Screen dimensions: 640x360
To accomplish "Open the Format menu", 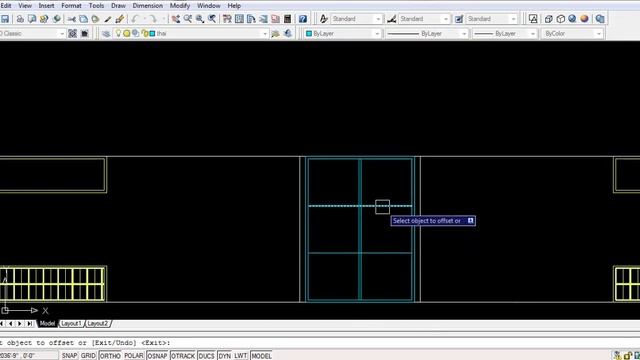I will coord(71,6).
